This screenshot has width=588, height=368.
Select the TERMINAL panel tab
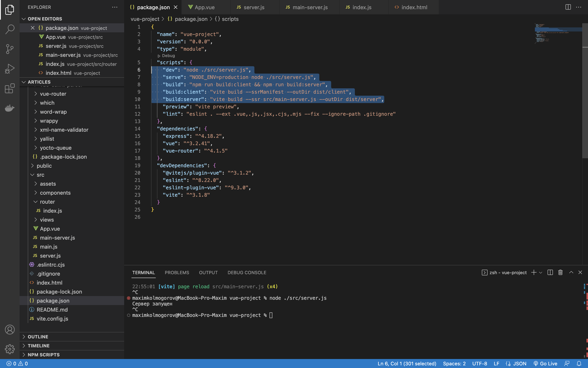(144, 273)
